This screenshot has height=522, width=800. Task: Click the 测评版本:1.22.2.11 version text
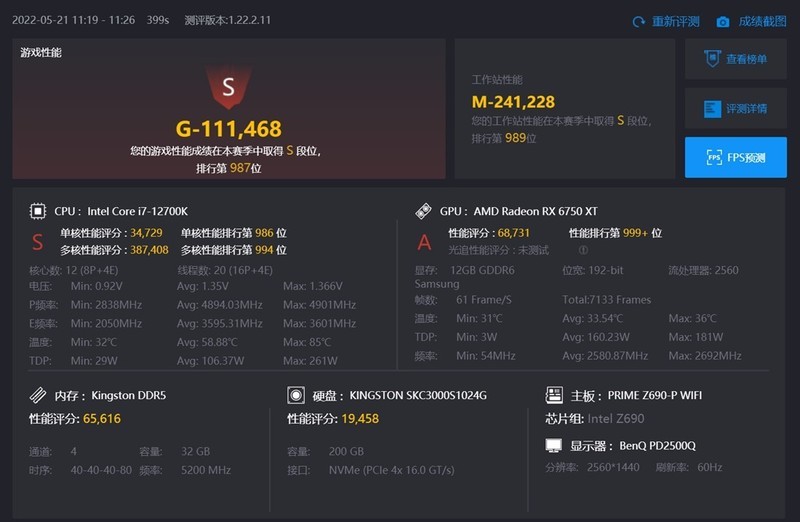coord(228,20)
